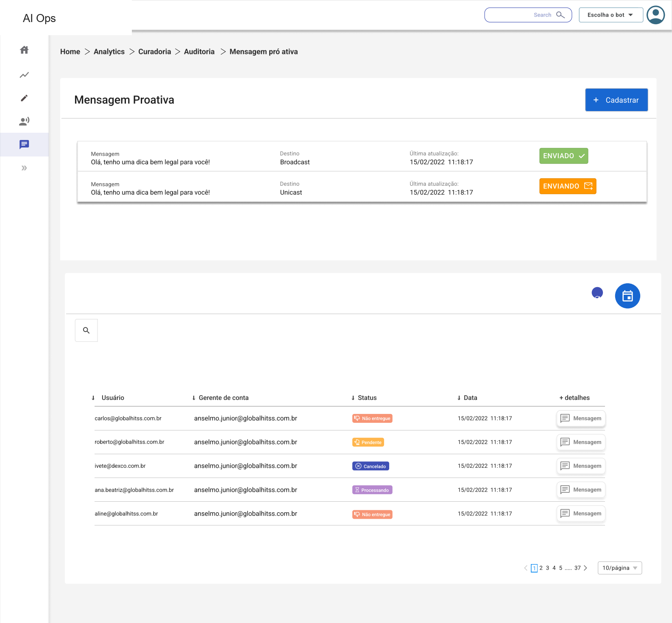Click the blue calendar round button

point(627,296)
